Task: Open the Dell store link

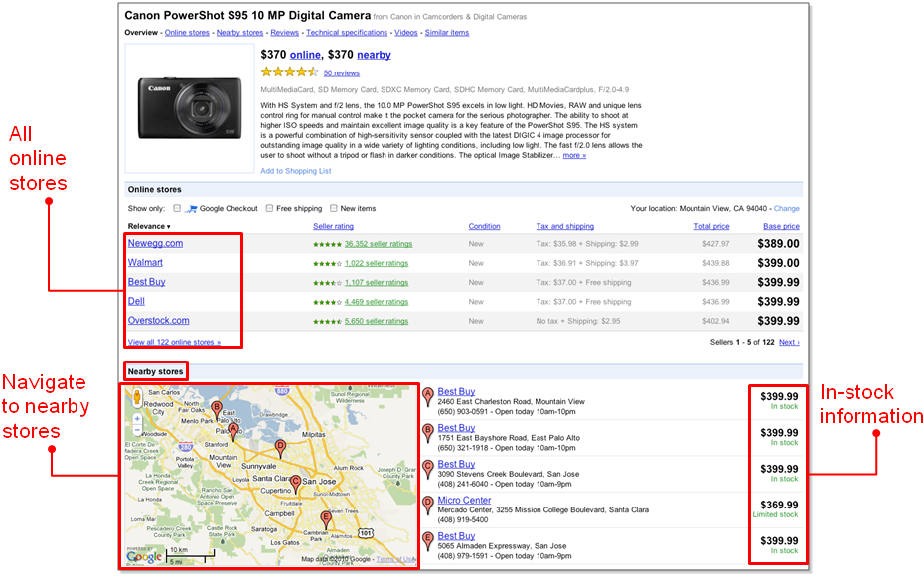Action: (136, 301)
